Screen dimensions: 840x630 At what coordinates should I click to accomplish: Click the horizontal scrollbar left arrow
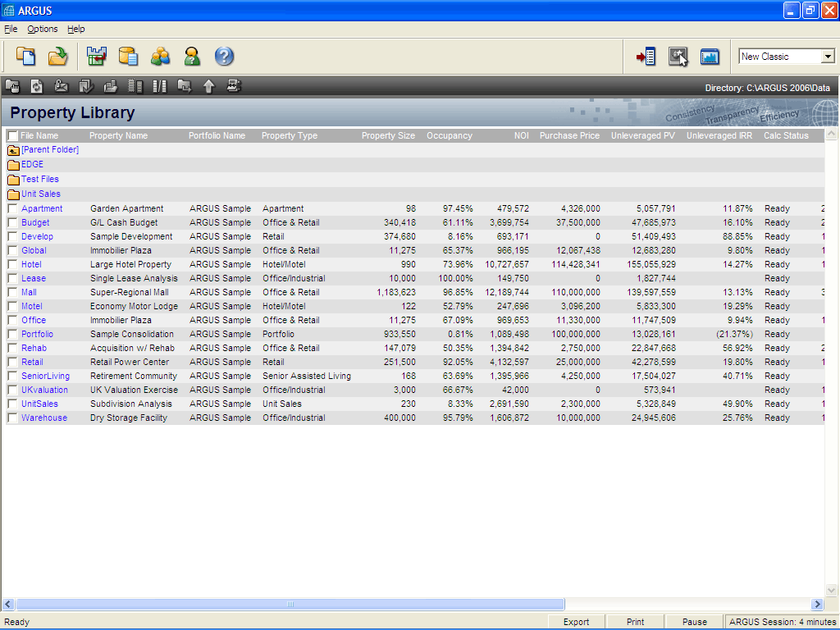pyautogui.click(x=8, y=605)
